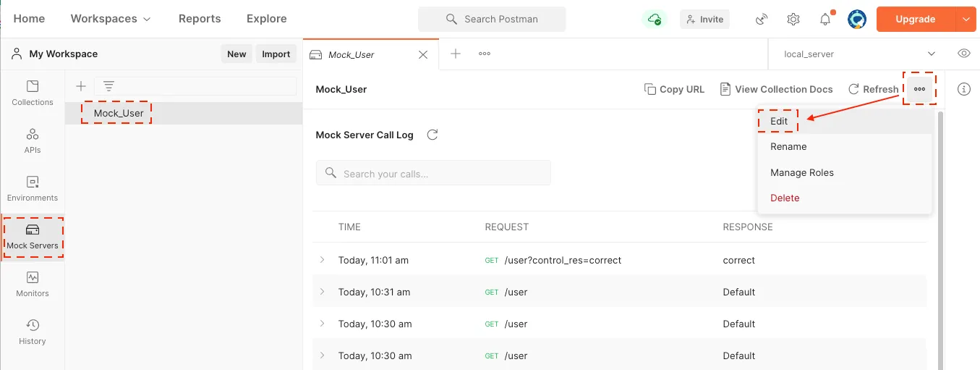Open the Reports page
This screenshot has width=980, height=370.
(x=200, y=19)
